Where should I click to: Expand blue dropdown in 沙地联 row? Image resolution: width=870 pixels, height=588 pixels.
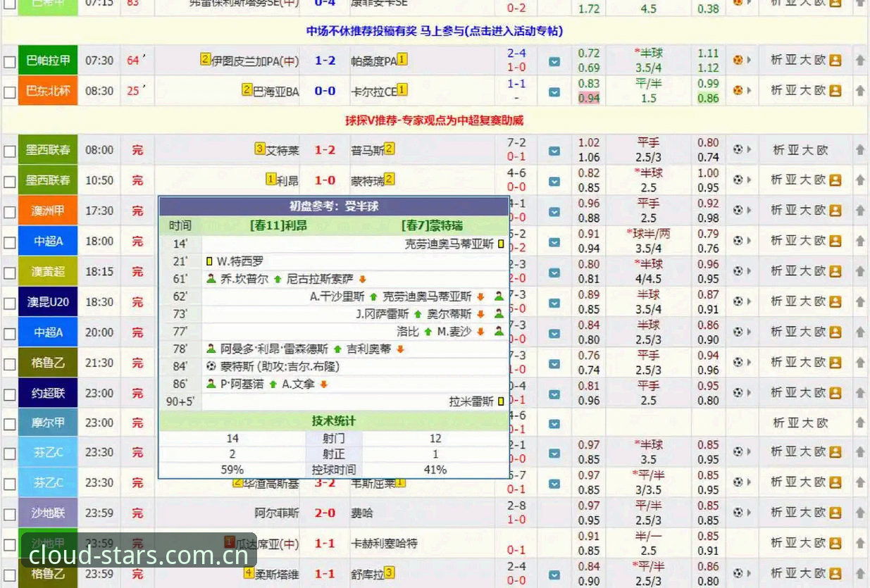(x=554, y=513)
